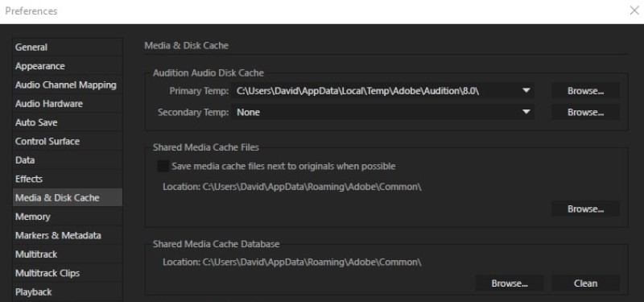Screen dimensions: 644x302
Task: Open Multitrack Clips preferences
Action: (x=68, y=273)
